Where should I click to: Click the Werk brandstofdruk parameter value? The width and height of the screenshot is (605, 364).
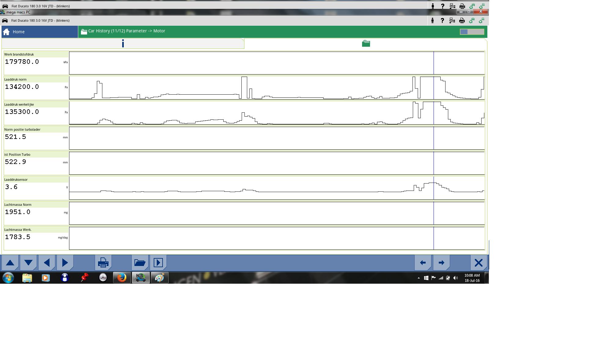[22, 62]
